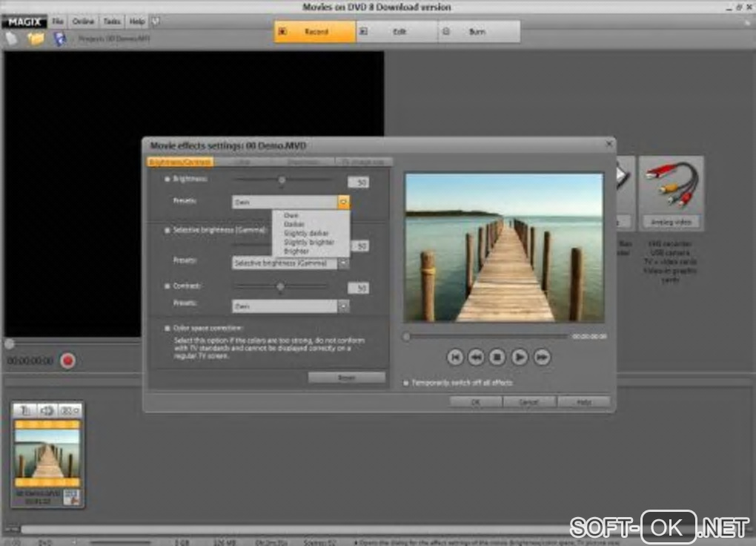Image resolution: width=756 pixels, height=546 pixels.
Task: Click the red record button under the monitor
Action: (x=67, y=361)
